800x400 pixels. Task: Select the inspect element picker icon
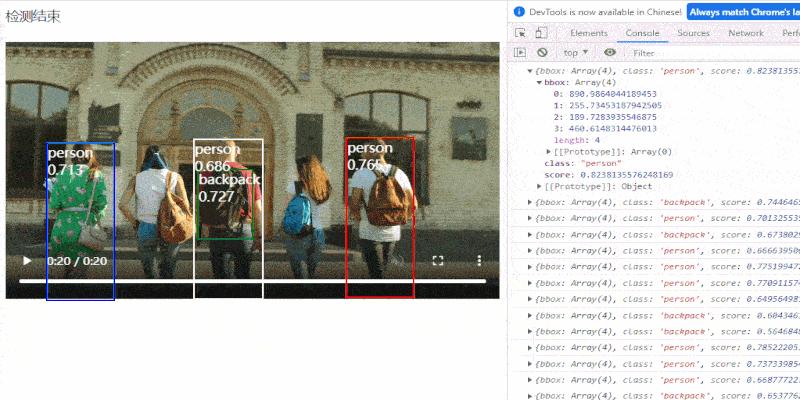tap(520, 33)
